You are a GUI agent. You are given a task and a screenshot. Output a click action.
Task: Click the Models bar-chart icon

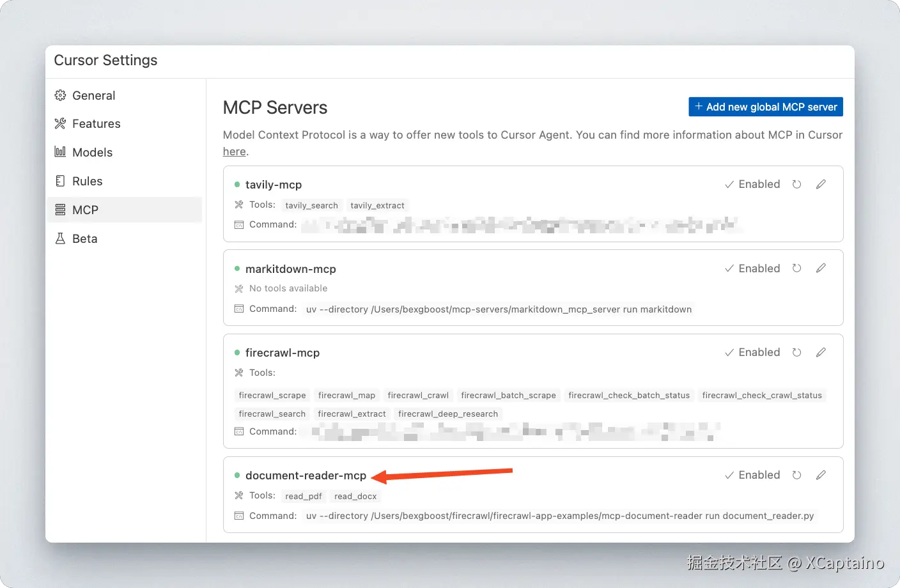[60, 152]
